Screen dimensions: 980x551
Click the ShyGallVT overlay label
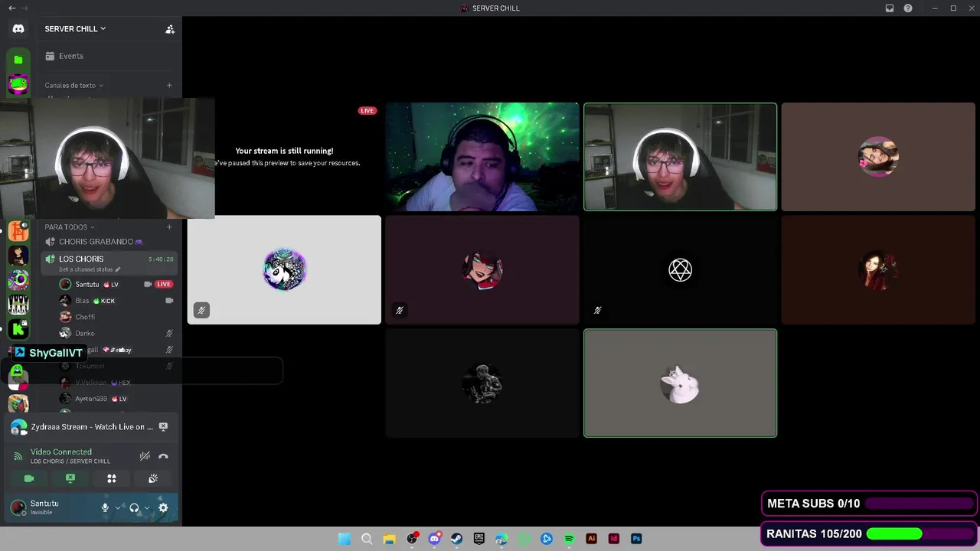48,353
